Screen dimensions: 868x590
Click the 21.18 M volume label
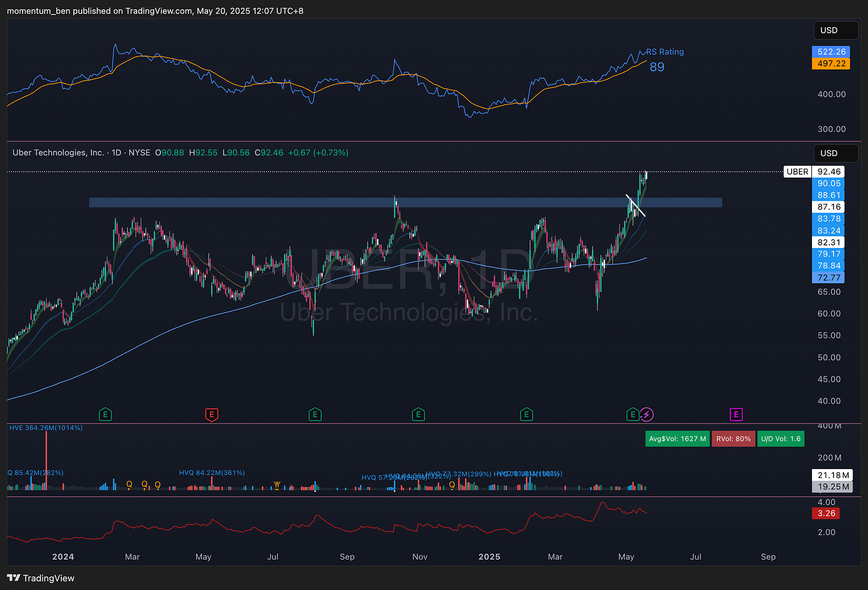[833, 475]
